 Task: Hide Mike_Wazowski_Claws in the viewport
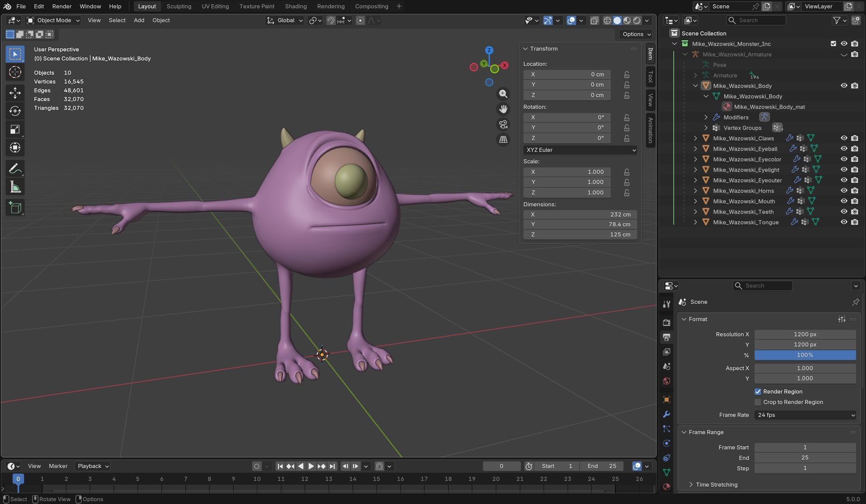[x=844, y=138]
